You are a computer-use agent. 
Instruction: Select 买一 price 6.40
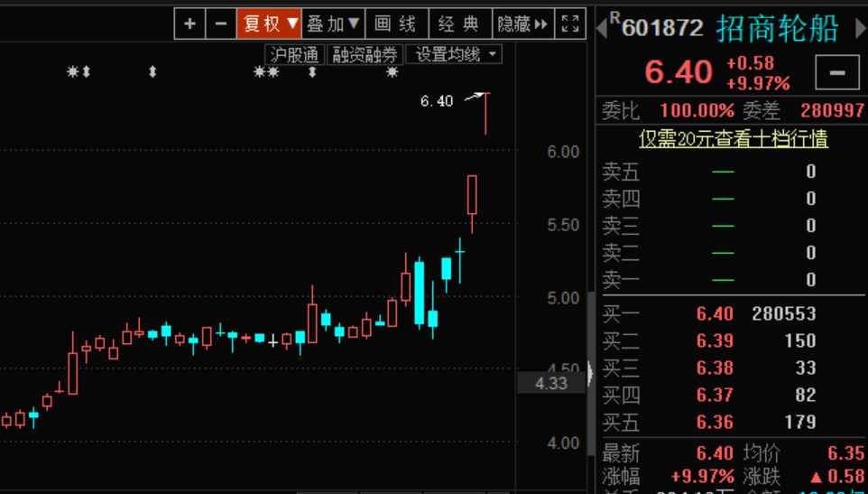[715, 314]
